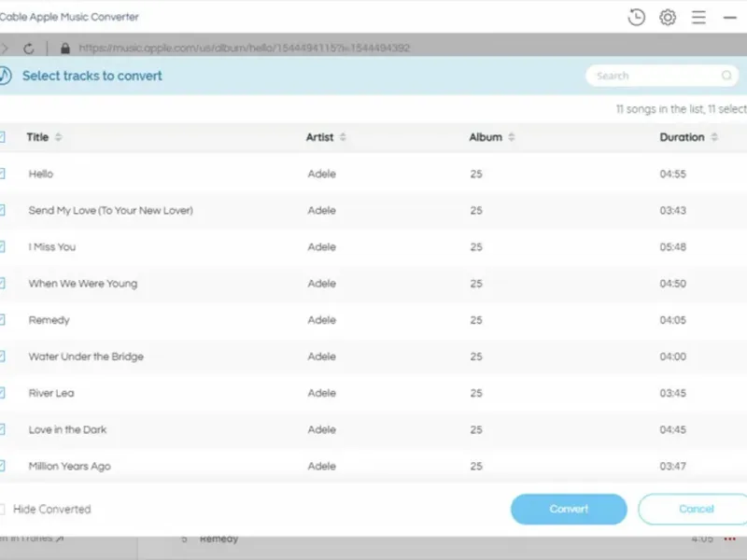Uncheck When We Were Young checkbox

pos(2,284)
